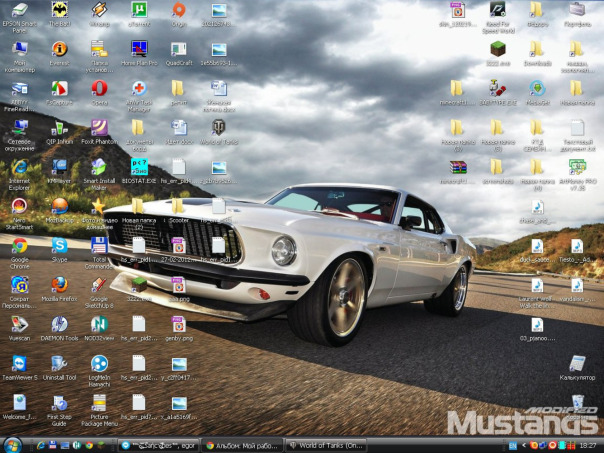
Task: Click the Windows Start button
Action: 13,444
